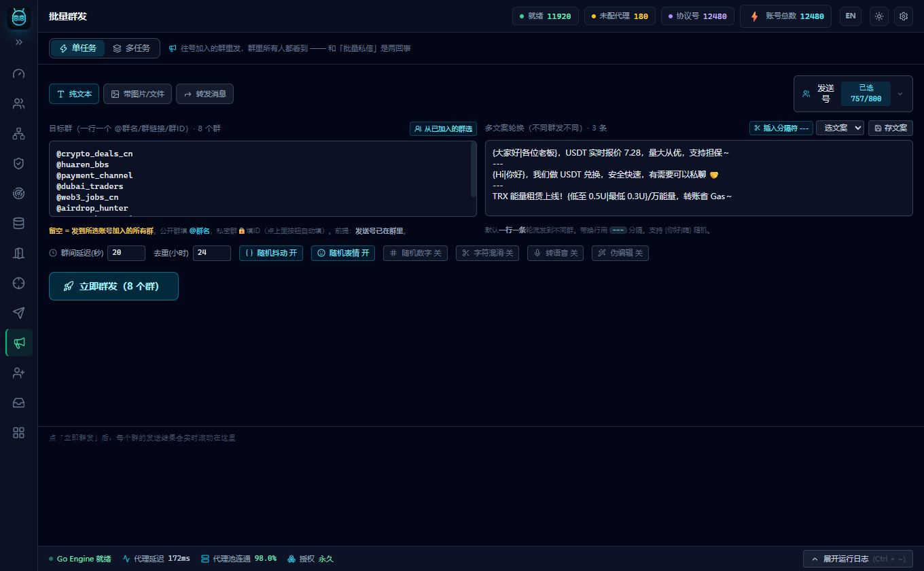Open the users group icon in sidebar
The width and height of the screenshot is (924, 571).
(19, 104)
